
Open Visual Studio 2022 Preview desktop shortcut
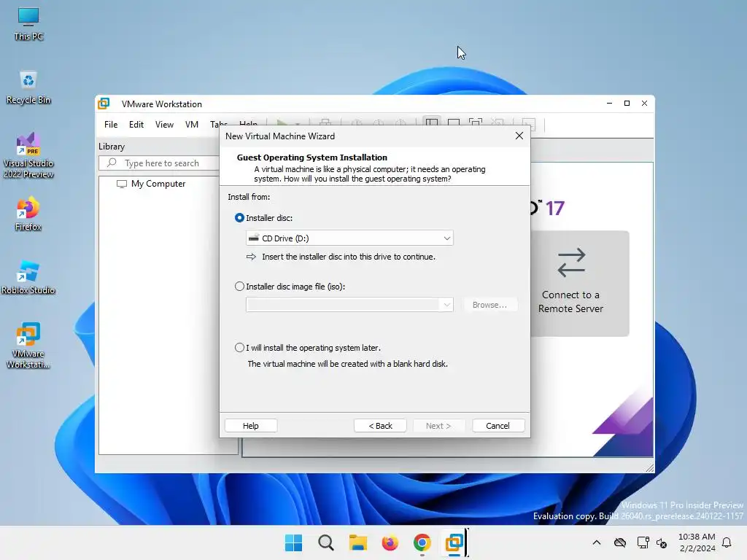(x=28, y=155)
